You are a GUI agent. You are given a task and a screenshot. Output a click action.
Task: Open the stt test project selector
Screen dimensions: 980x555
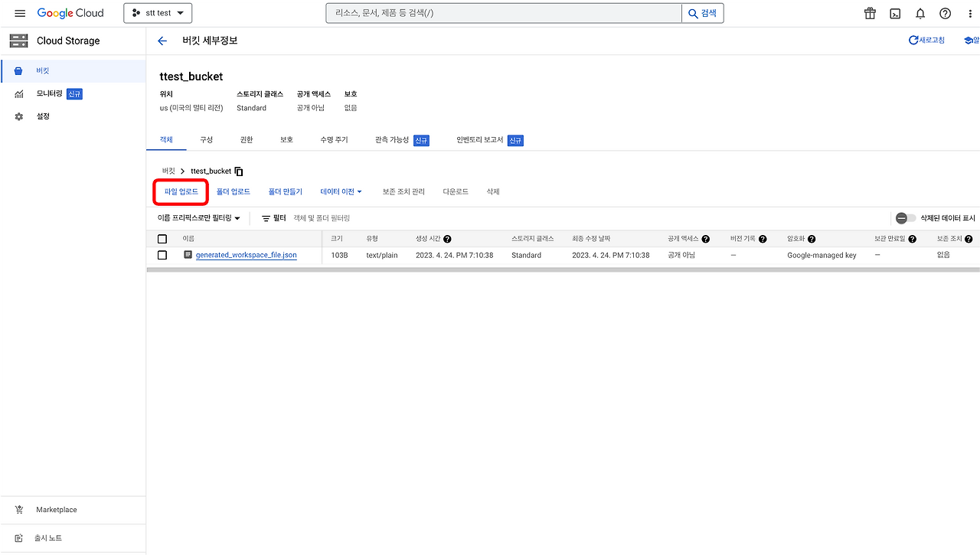[158, 13]
